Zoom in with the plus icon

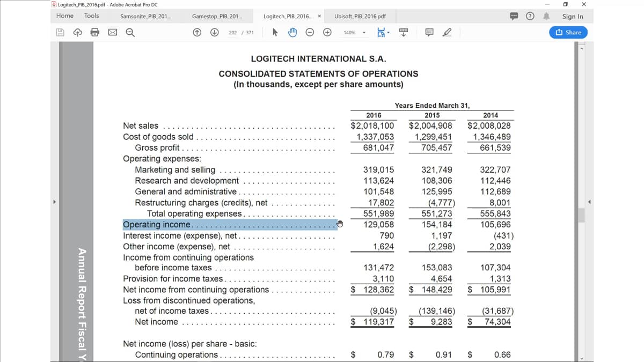tap(327, 32)
